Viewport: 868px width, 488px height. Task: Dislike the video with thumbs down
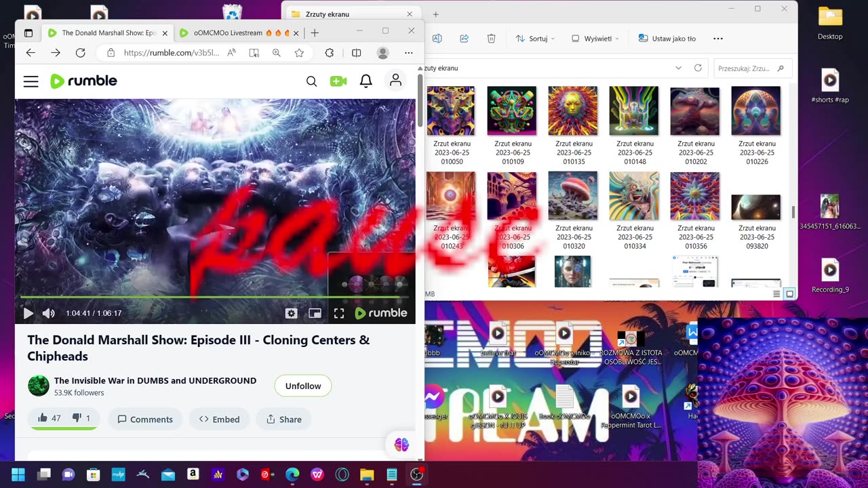point(81,418)
